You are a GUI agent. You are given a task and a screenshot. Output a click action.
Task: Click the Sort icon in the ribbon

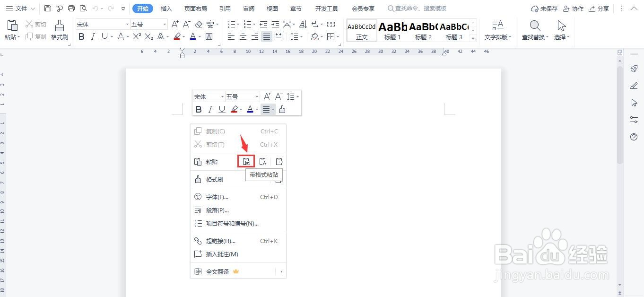[x=303, y=24]
